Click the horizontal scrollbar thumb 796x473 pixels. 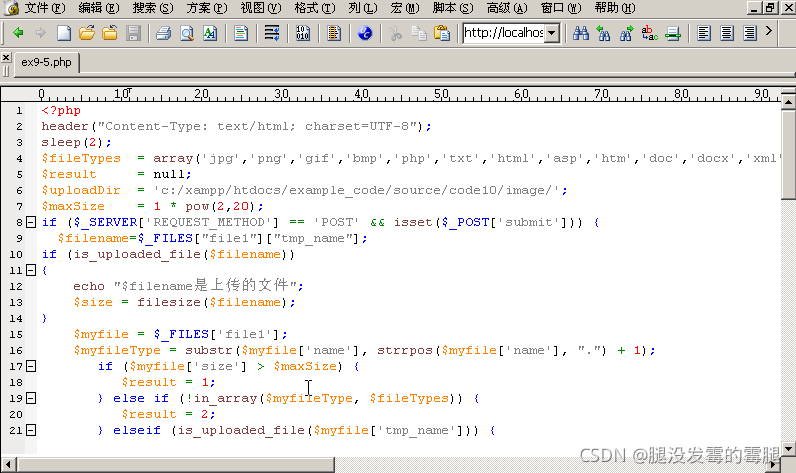(176, 464)
